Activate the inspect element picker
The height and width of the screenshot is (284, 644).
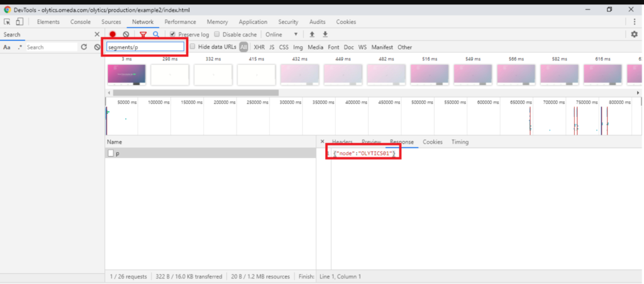click(8, 22)
